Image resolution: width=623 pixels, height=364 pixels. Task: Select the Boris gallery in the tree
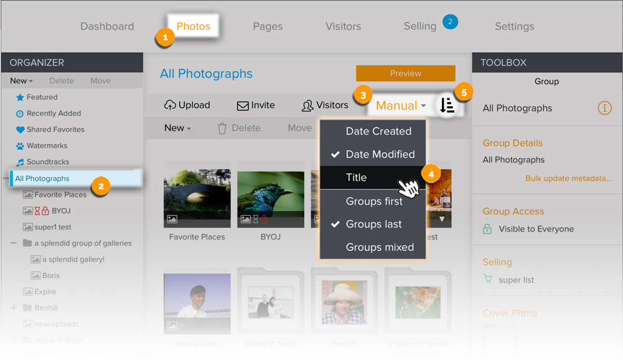51,276
